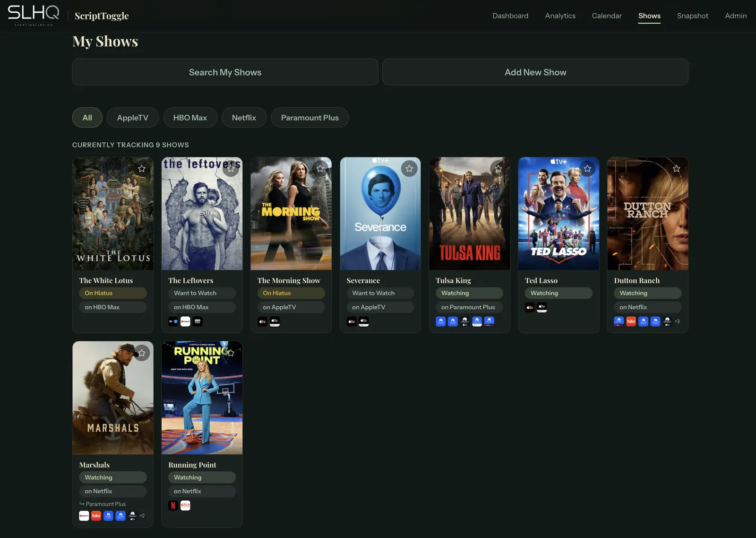Filter shows by Netflix
This screenshot has width=756, height=538.
pyautogui.click(x=244, y=118)
